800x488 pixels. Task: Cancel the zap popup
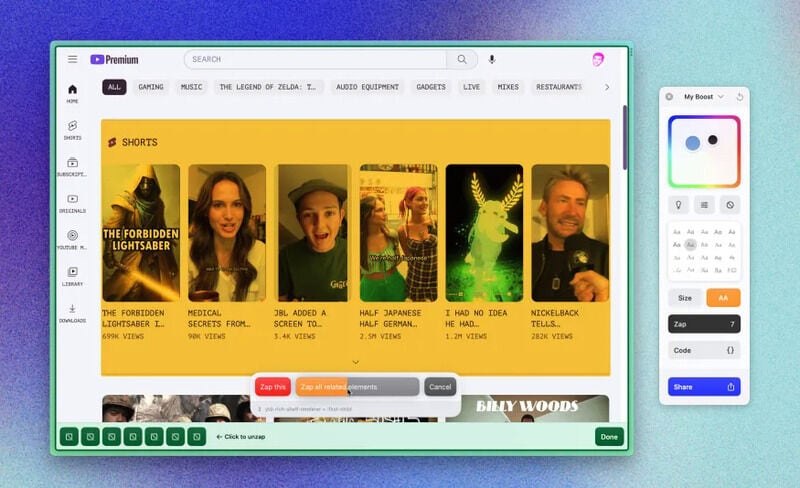click(440, 387)
